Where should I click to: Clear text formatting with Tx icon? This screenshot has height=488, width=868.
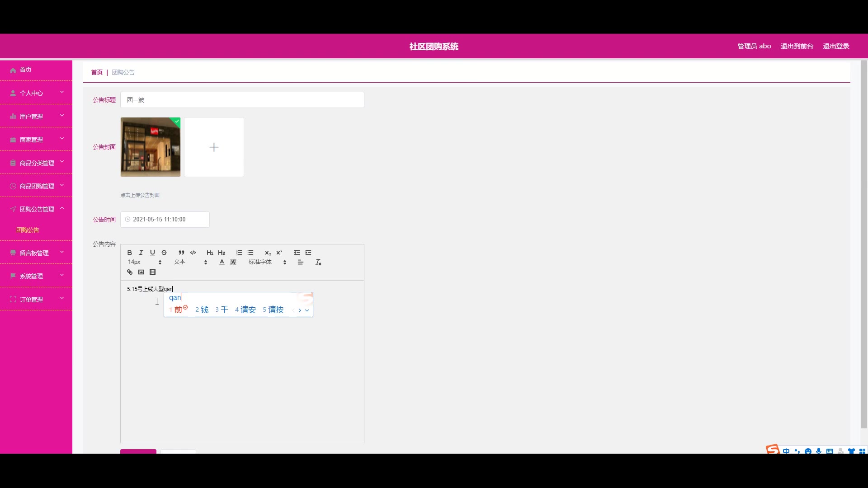coord(318,262)
